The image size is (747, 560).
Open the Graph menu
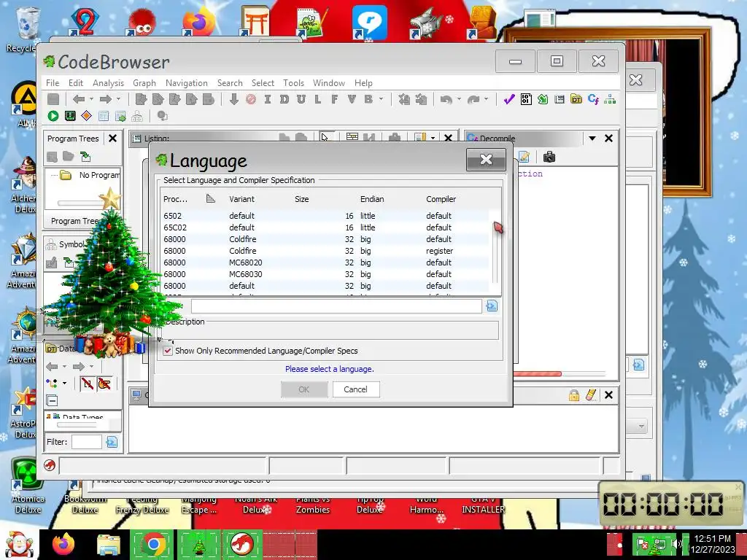144,83
